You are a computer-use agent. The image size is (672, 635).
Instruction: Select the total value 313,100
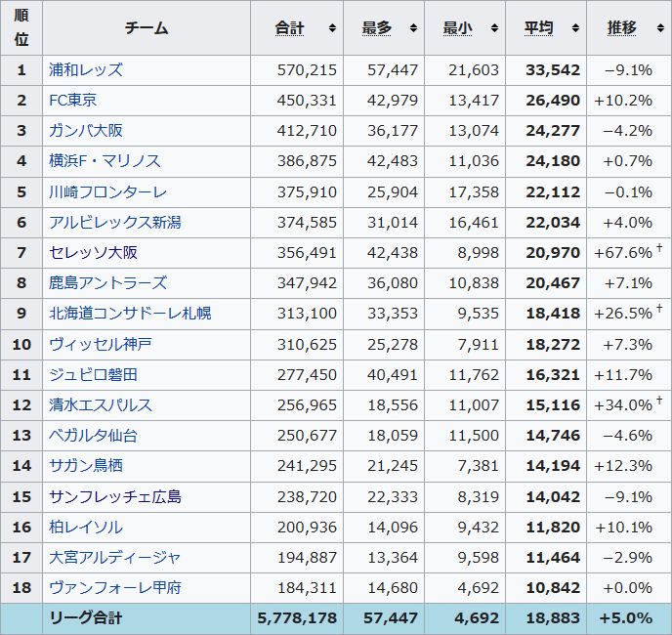pos(307,314)
